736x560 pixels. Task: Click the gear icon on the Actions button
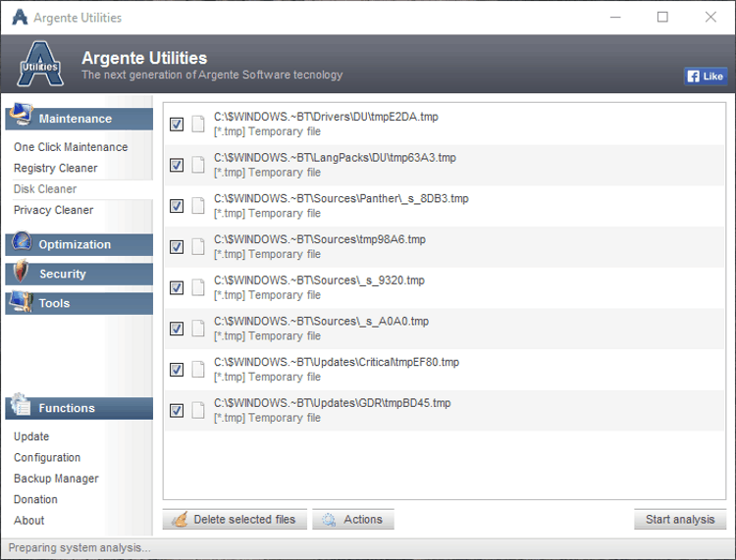[329, 520]
